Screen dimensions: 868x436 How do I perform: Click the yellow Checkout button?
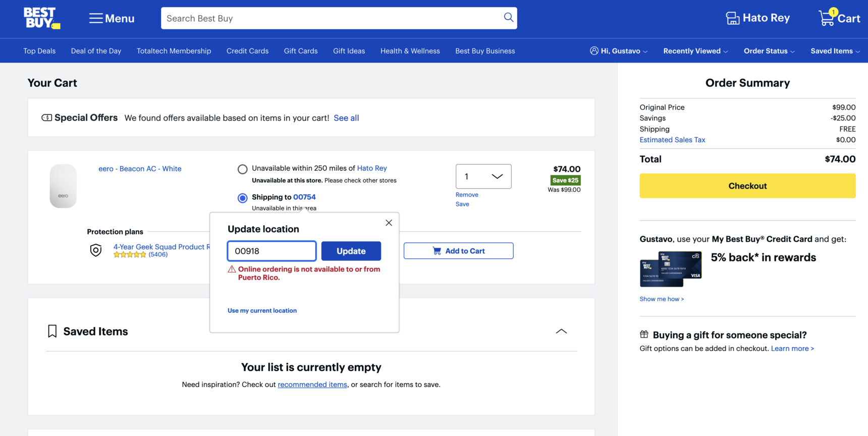click(x=747, y=186)
